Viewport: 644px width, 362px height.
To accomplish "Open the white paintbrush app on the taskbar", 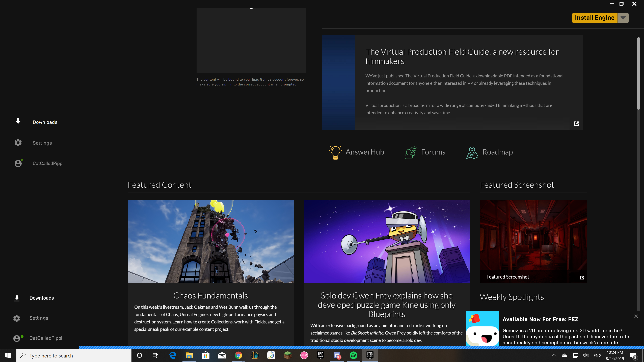I will click(x=271, y=355).
